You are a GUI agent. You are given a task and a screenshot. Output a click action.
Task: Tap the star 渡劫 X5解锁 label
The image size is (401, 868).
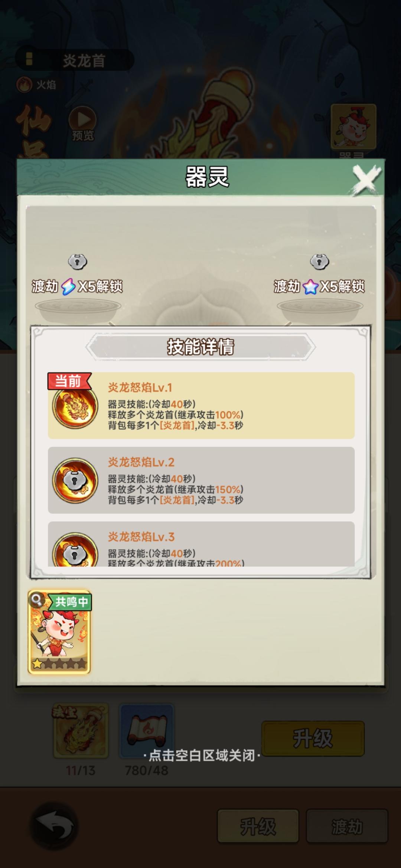click(x=319, y=286)
